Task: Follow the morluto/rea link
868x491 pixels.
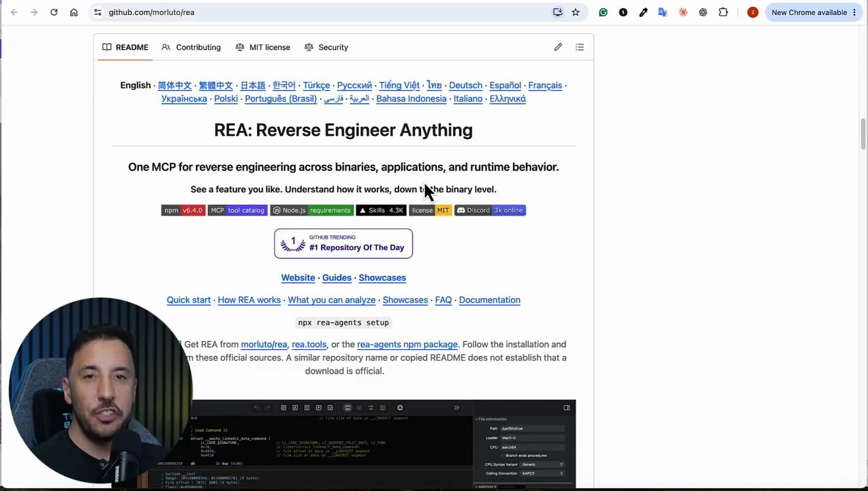Action: 264,344
